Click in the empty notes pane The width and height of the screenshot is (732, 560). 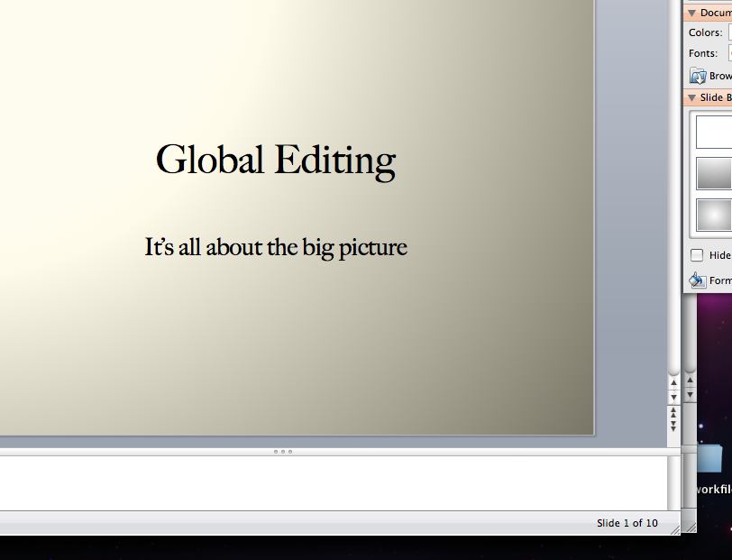point(334,483)
